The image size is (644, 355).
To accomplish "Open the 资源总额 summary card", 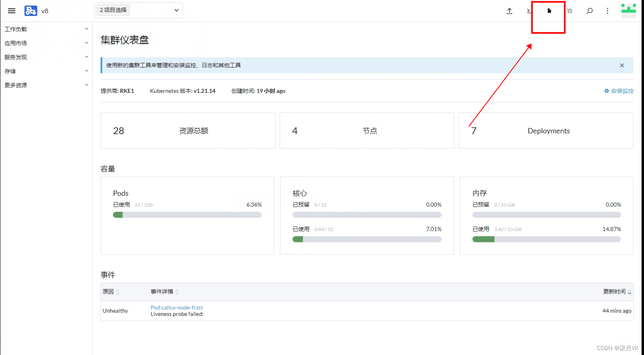I will 188,130.
